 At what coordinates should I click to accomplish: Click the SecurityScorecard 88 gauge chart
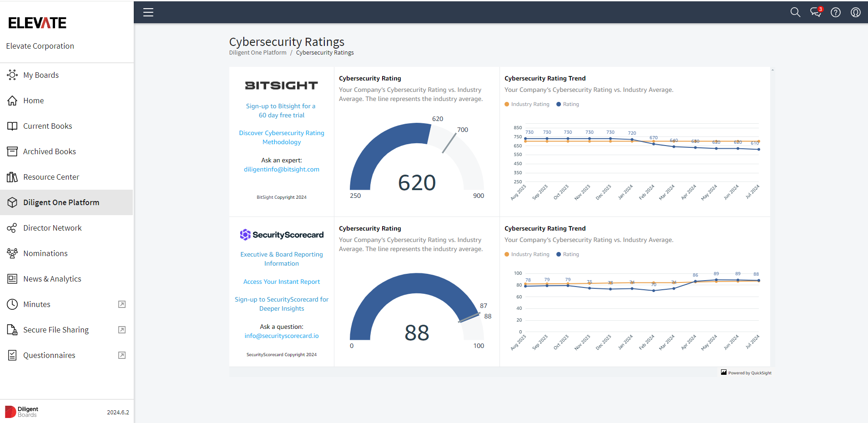[x=417, y=307]
